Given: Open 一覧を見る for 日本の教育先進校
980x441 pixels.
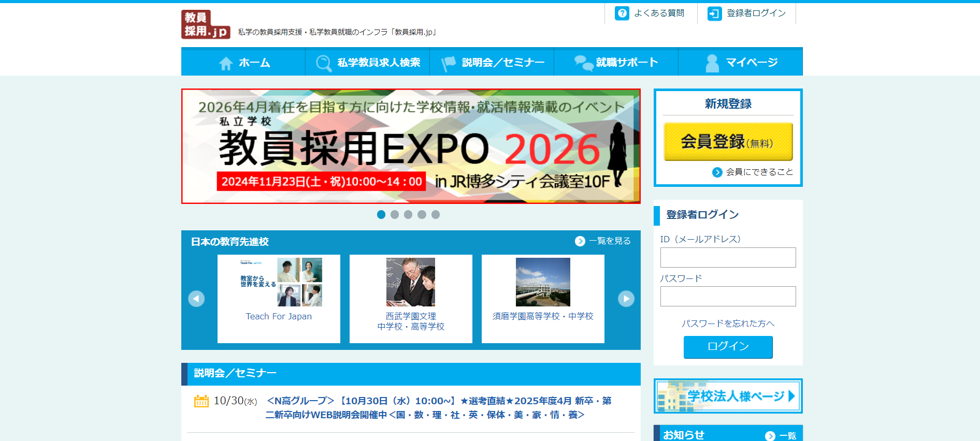Looking at the screenshot, I should [603, 241].
